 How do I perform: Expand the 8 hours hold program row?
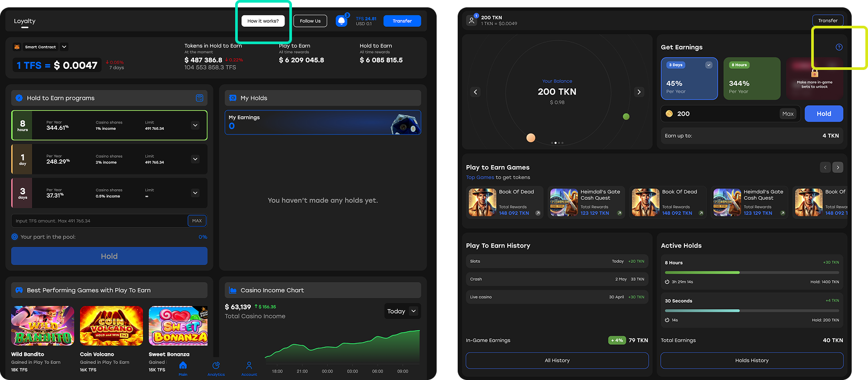click(x=195, y=125)
